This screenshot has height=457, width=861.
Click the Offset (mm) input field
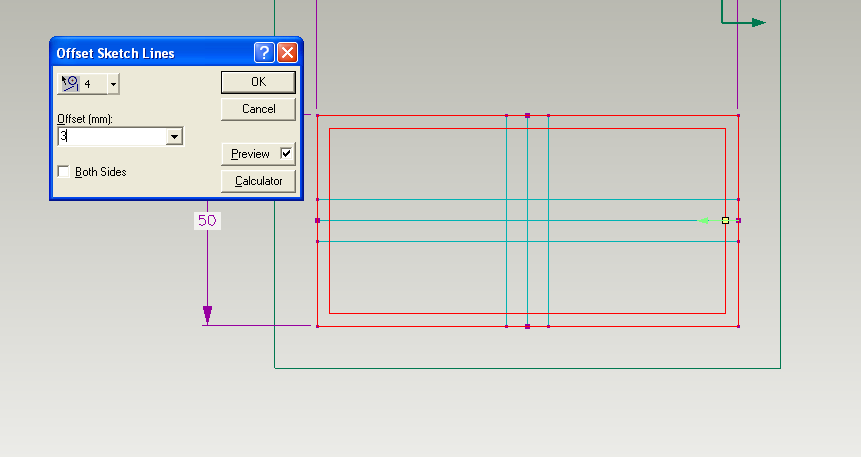(x=112, y=136)
